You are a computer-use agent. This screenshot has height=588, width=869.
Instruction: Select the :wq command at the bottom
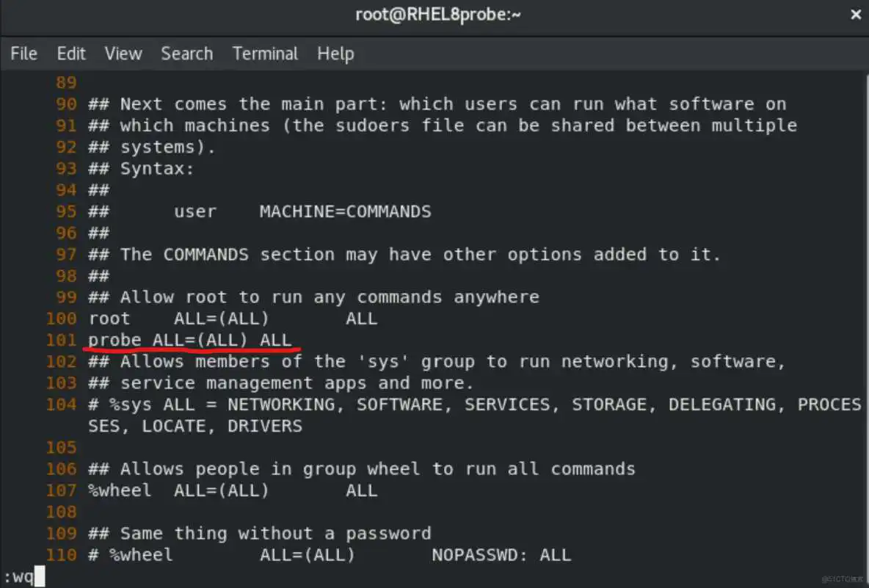pos(16,577)
